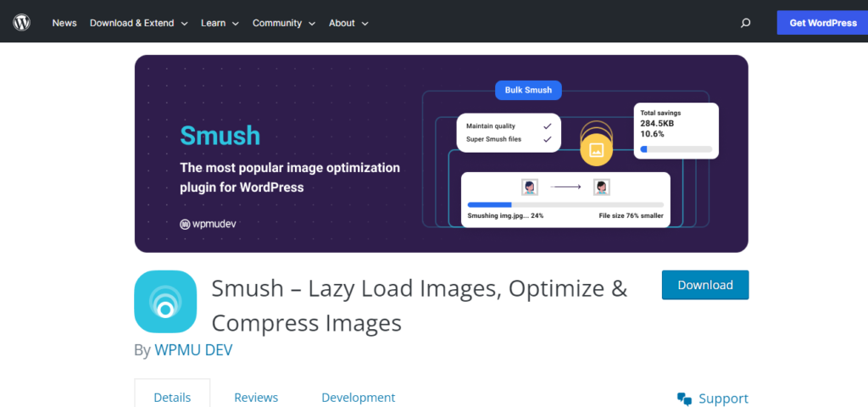Click the Super Smush files checkmark

coord(547,140)
